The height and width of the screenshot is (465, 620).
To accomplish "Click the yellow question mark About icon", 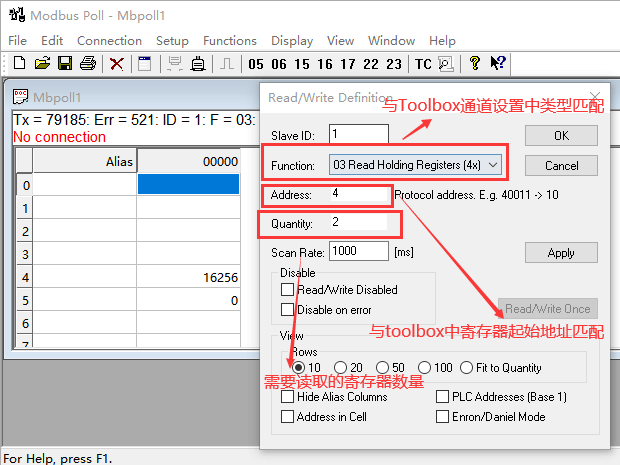I will [x=474, y=63].
